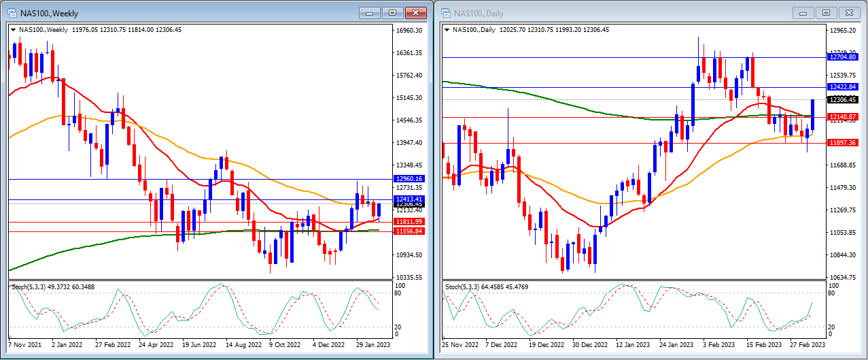Close the NAS100 Weekly chart window
Image resolution: width=868 pixels, height=360 pixels.
tap(415, 13)
